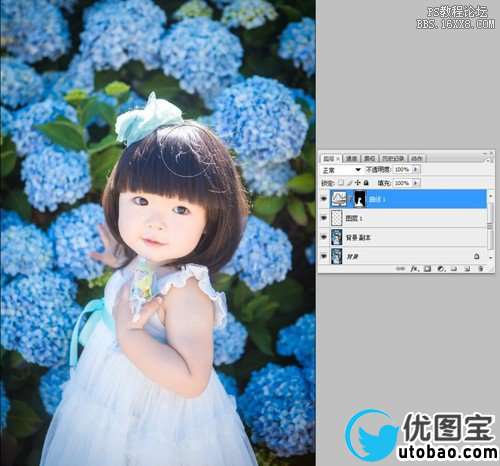Add a layer mask using the mask icon
This screenshot has width=500, height=466.
(x=427, y=268)
